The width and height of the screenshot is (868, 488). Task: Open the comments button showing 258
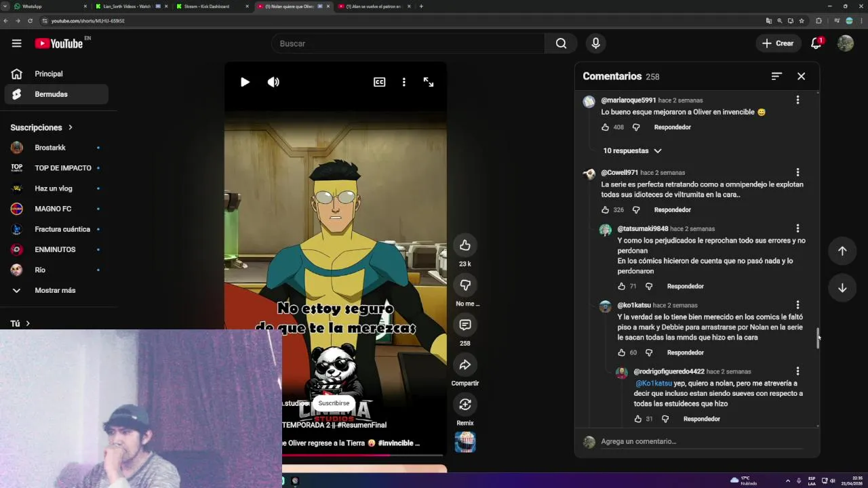tap(465, 325)
